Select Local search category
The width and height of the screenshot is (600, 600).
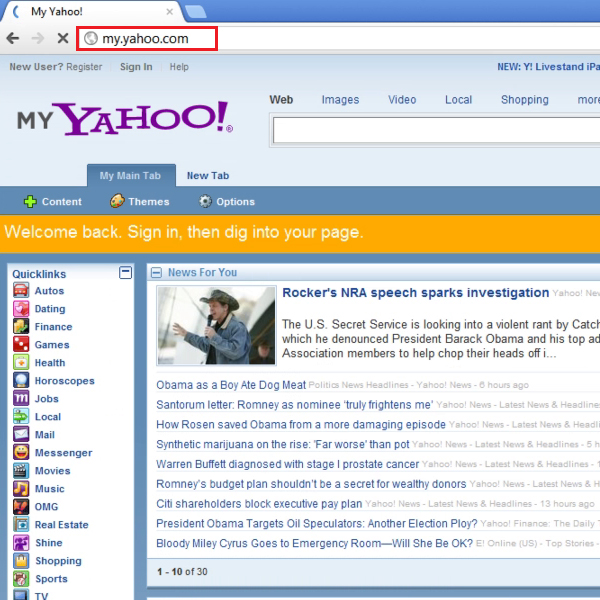[x=458, y=99]
